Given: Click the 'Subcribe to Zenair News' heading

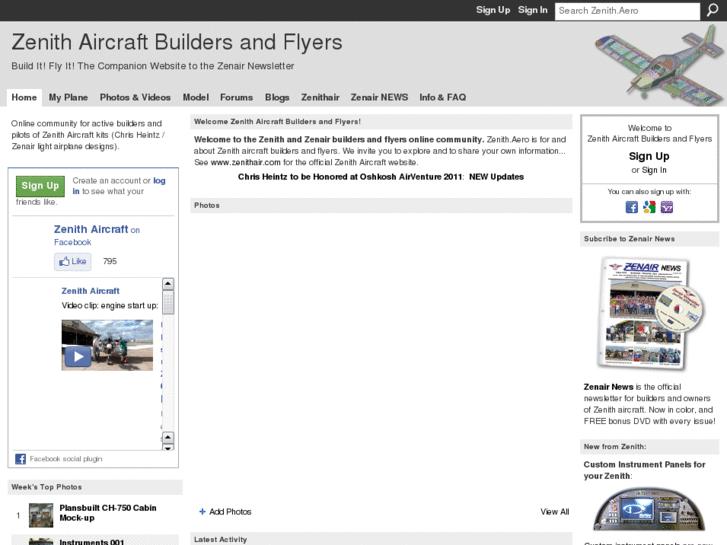Looking at the screenshot, I should [x=629, y=239].
